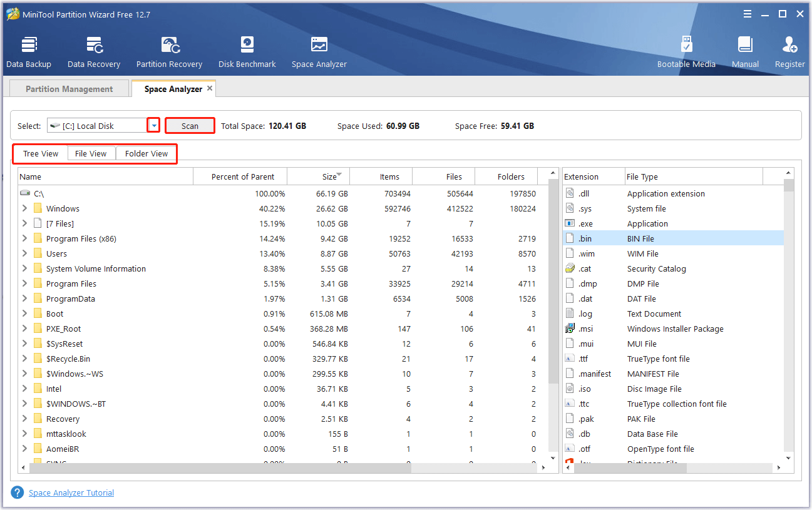
Task: Switch to the File View tab
Action: (91, 154)
